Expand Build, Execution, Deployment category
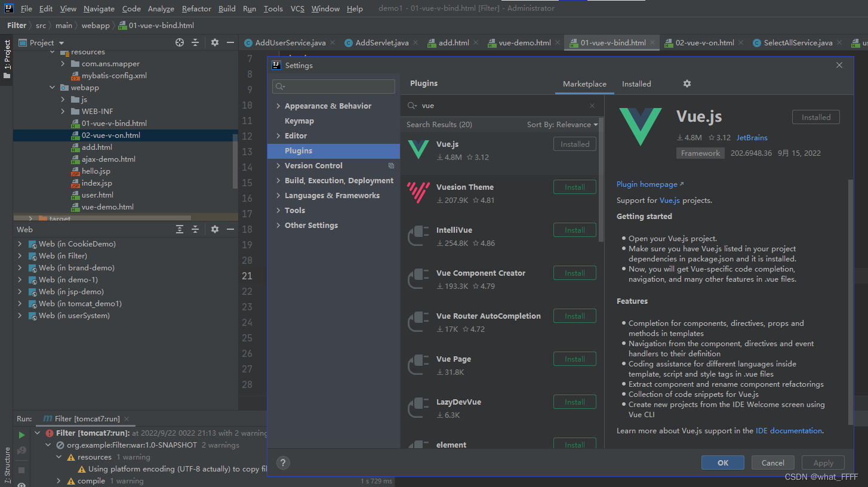 [278, 181]
